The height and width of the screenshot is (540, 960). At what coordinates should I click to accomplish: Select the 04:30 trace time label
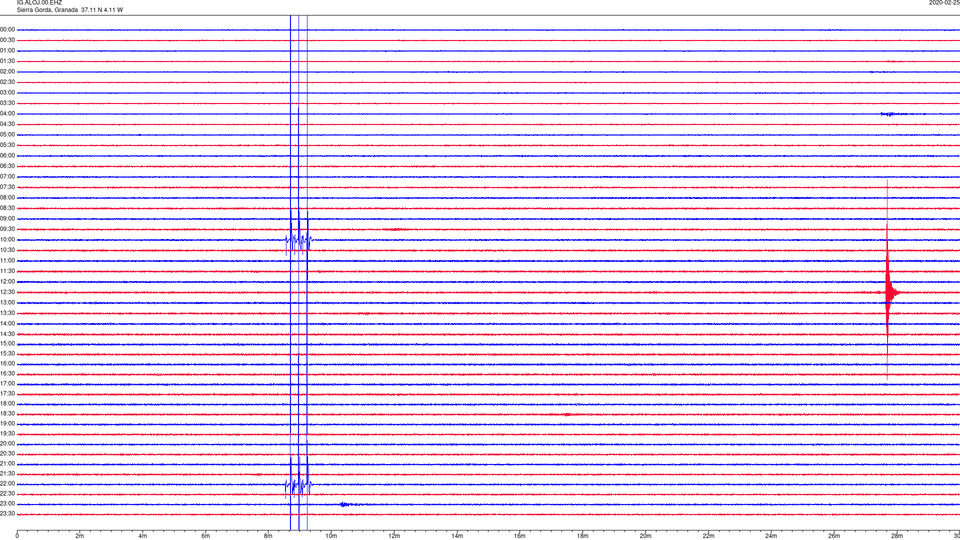click(x=7, y=124)
